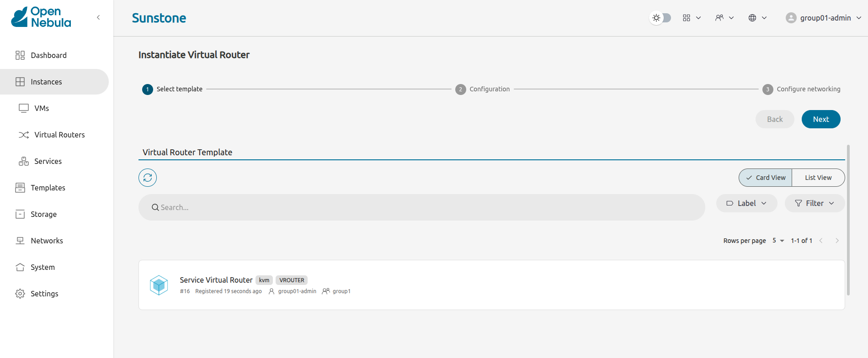Open the Dashboard section
868x358 pixels.
pyautogui.click(x=48, y=55)
